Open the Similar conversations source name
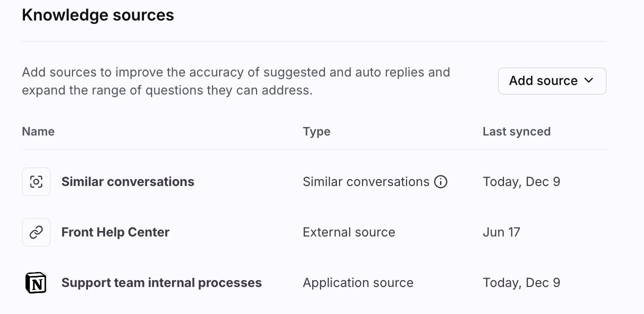644x314 pixels. [127, 181]
